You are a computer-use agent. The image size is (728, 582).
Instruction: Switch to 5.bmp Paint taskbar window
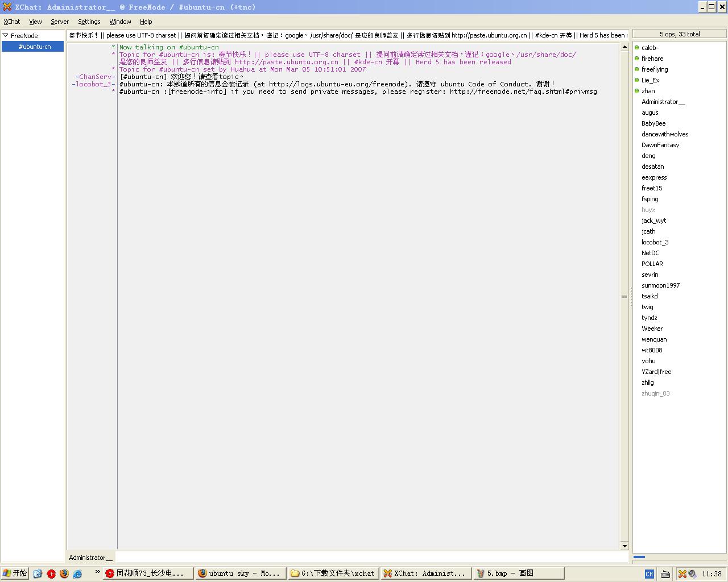[x=519, y=573]
